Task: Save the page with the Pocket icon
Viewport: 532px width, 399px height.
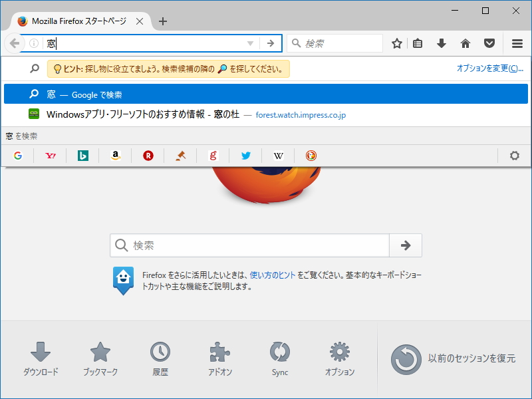Action: coord(489,43)
